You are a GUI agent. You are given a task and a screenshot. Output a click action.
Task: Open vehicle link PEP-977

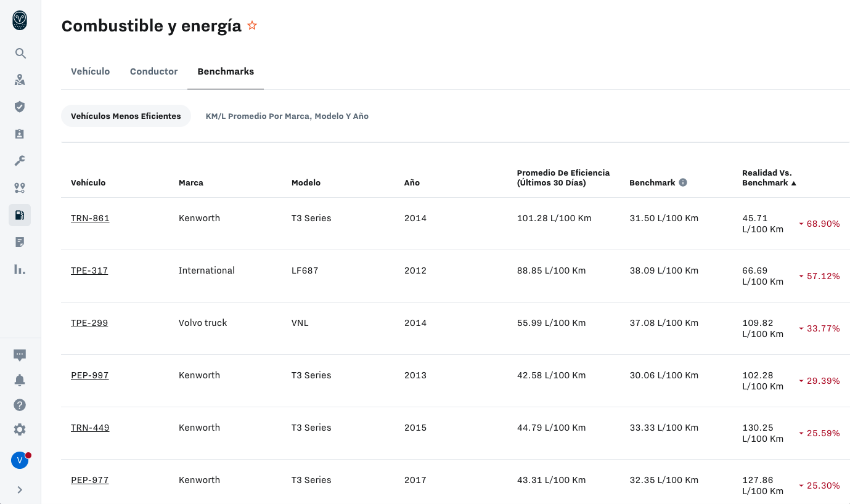(x=90, y=480)
